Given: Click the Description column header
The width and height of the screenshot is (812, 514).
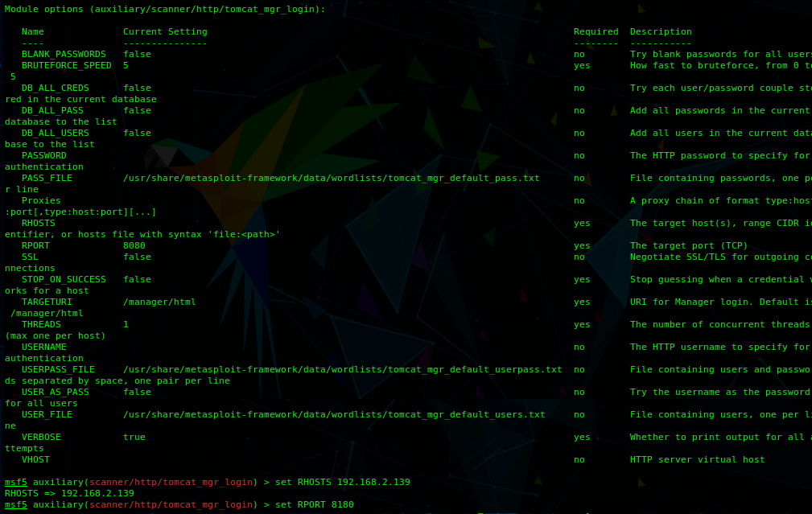Looking at the screenshot, I should tap(661, 32).
